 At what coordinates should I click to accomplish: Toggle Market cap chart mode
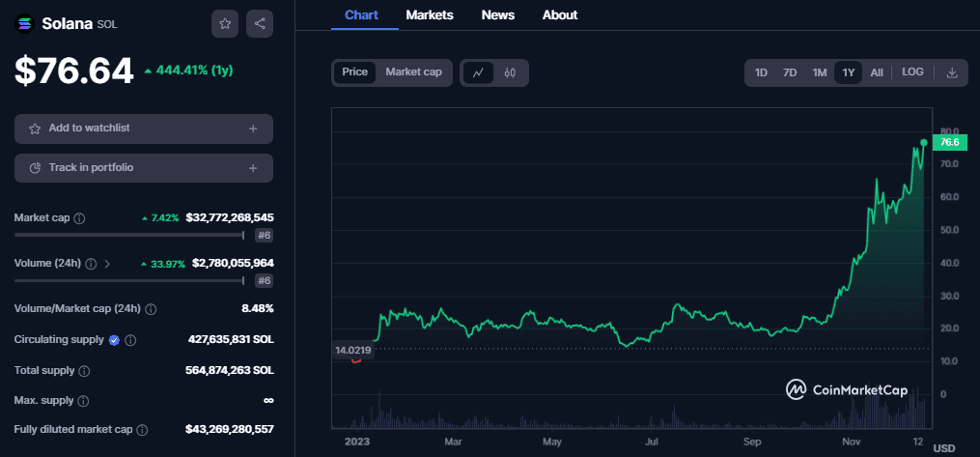pos(413,72)
